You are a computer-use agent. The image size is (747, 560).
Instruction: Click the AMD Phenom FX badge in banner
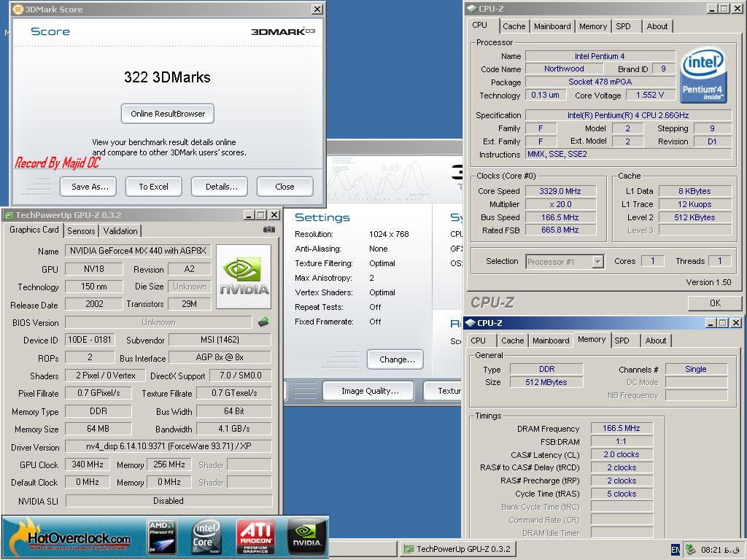162,537
